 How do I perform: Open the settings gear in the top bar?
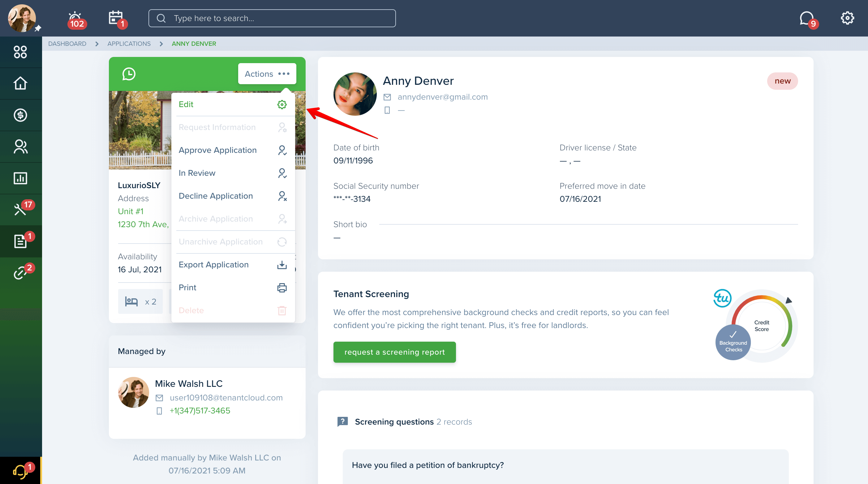(847, 18)
